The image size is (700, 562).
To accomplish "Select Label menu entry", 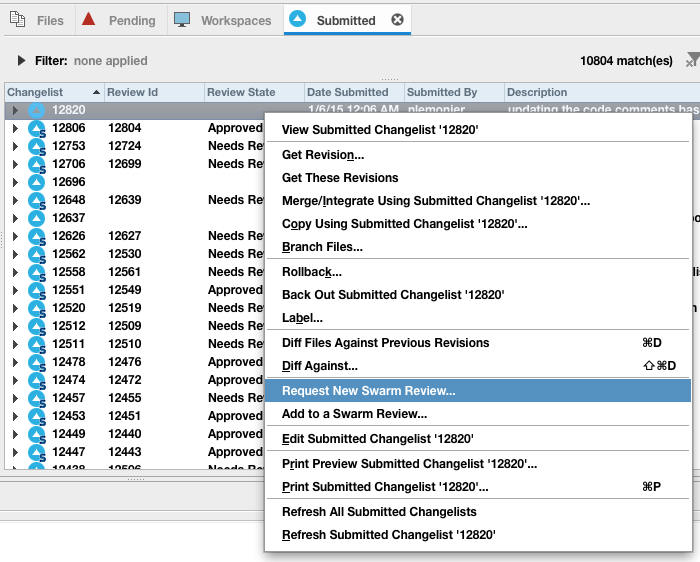I will [x=478, y=318].
